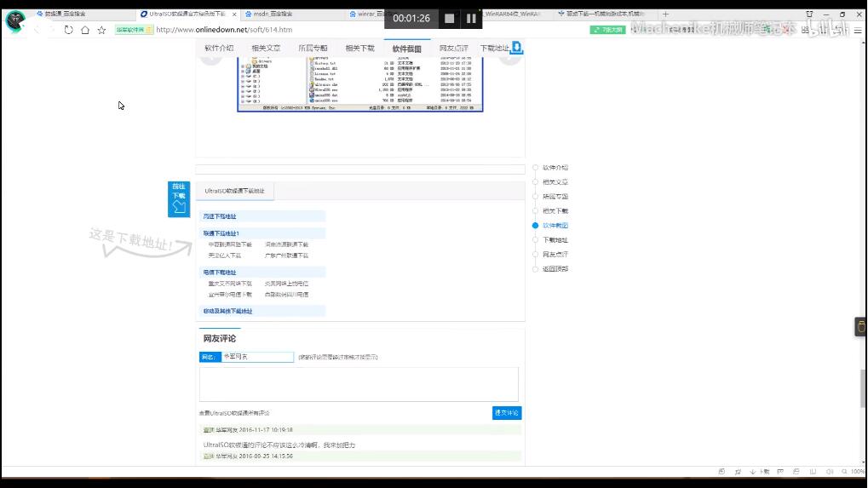Jump to 所属专题 in side navigation
The width and height of the screenshot is (868, 488).
[x=555, y=197]
